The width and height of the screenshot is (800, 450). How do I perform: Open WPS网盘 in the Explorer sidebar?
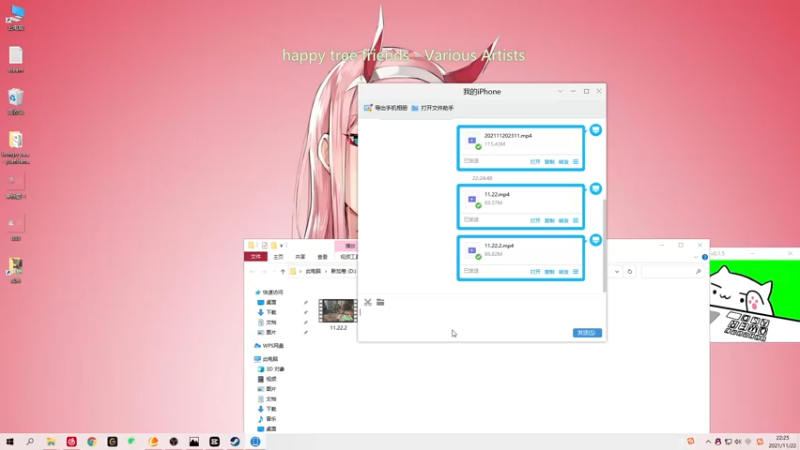[x=269, y=345]
